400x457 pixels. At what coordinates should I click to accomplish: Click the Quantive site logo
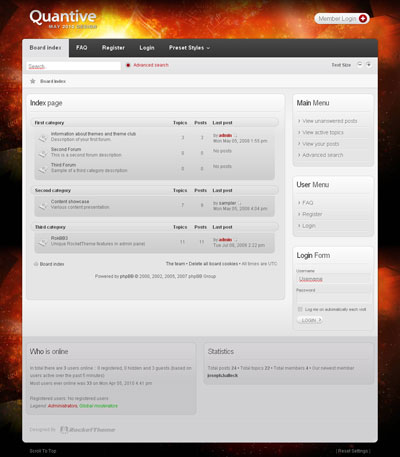click(63, 19)
